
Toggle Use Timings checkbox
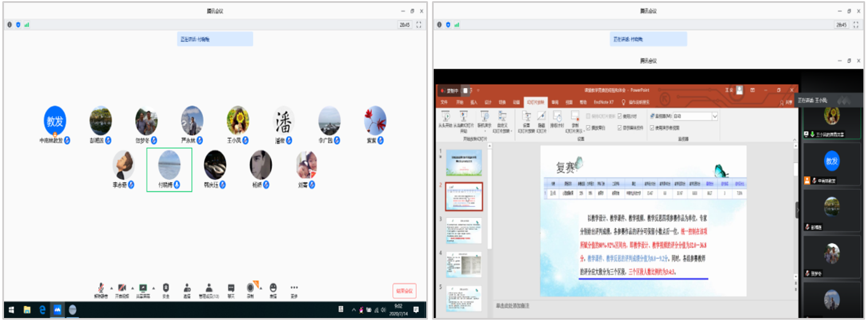tap(620, 116)
